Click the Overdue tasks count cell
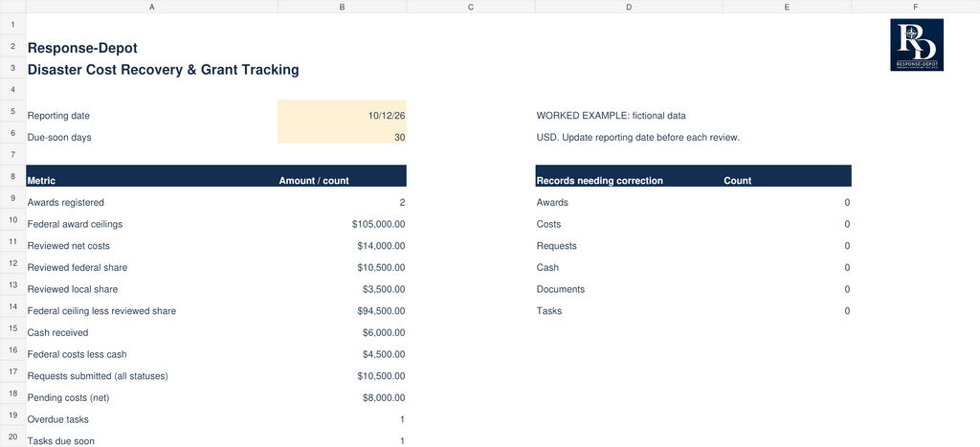 point(342,414)
